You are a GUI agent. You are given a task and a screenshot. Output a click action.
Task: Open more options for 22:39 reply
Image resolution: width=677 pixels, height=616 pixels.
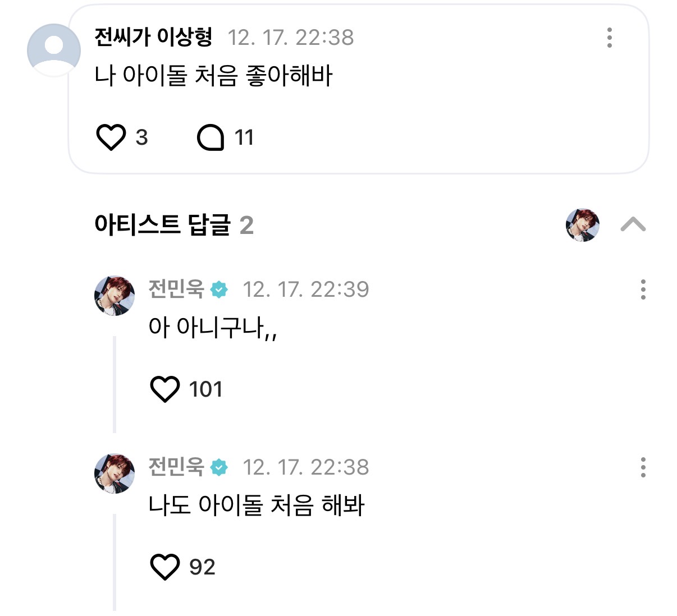click(643, 289)
